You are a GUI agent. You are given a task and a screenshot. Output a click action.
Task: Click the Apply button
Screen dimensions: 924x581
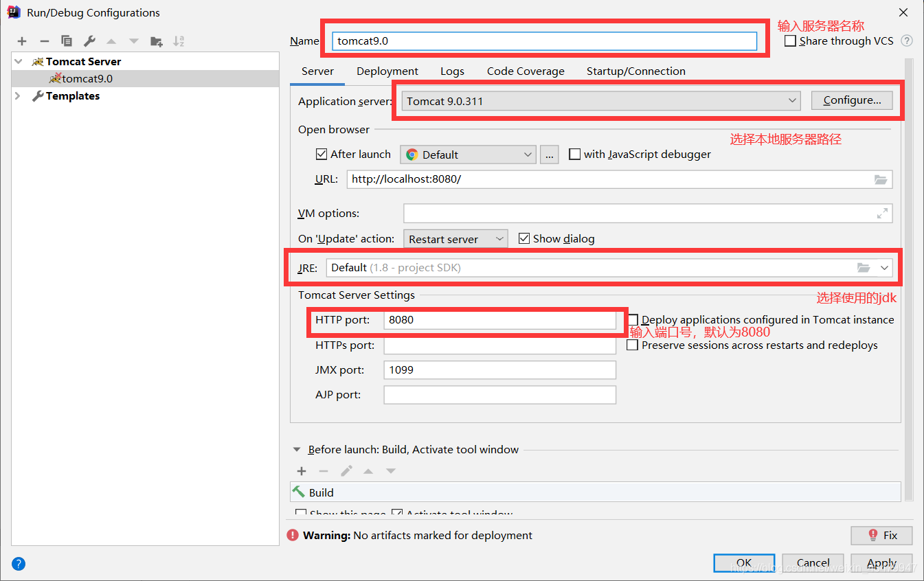click(881, 562)
